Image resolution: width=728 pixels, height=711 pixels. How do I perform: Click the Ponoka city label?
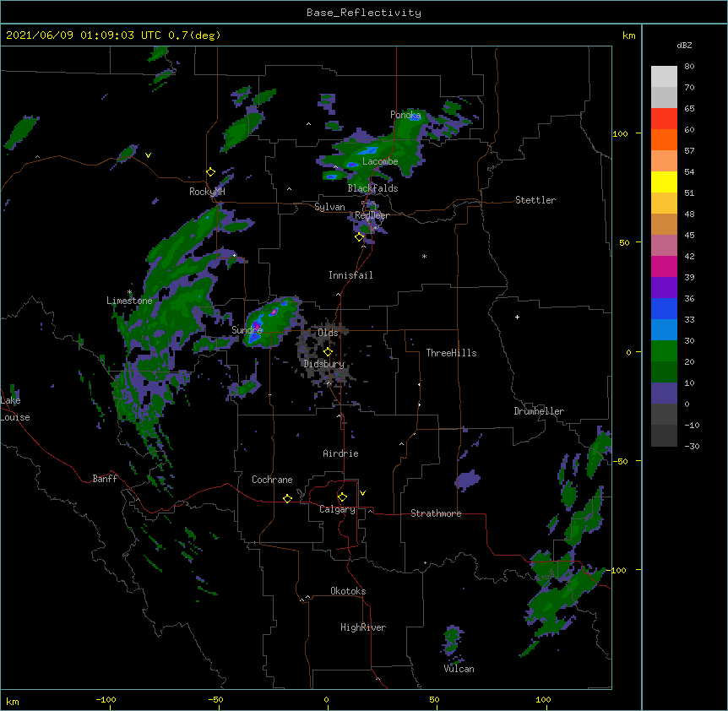coord(405,115)
